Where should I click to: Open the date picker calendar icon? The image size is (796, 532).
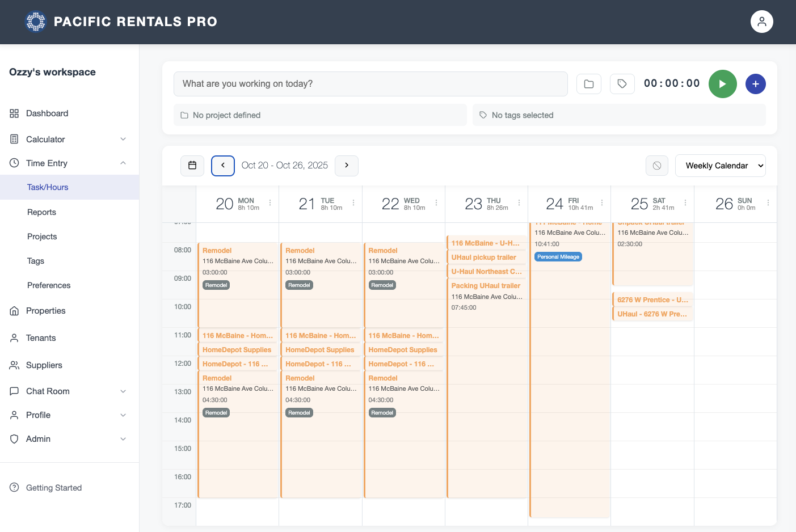pos(192,166)
